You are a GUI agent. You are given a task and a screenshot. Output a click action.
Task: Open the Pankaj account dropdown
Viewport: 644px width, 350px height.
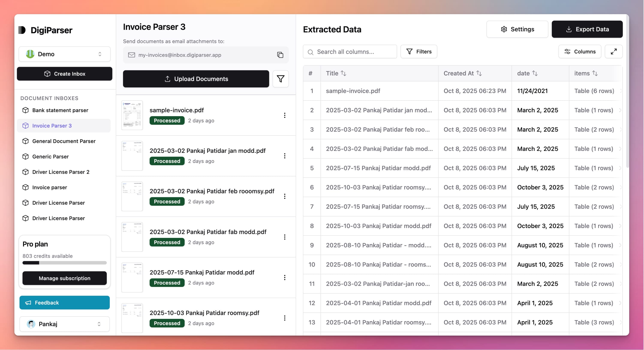coord(64,324)
